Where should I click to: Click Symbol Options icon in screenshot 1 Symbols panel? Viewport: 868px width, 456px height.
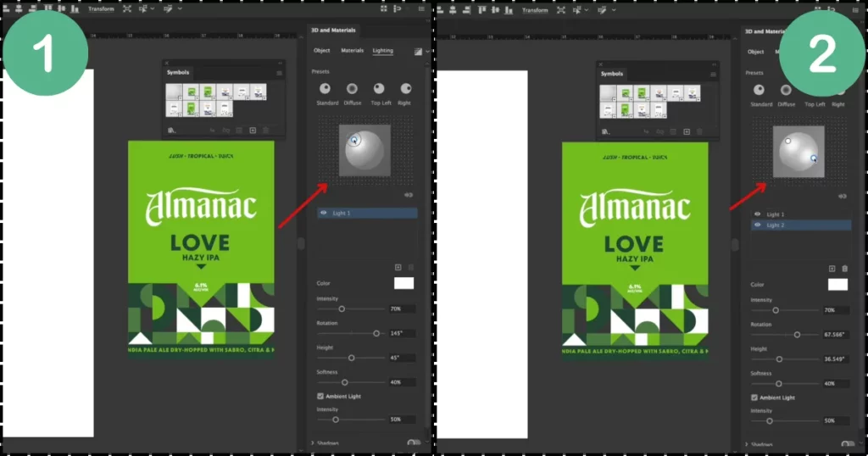click(239, 131)
